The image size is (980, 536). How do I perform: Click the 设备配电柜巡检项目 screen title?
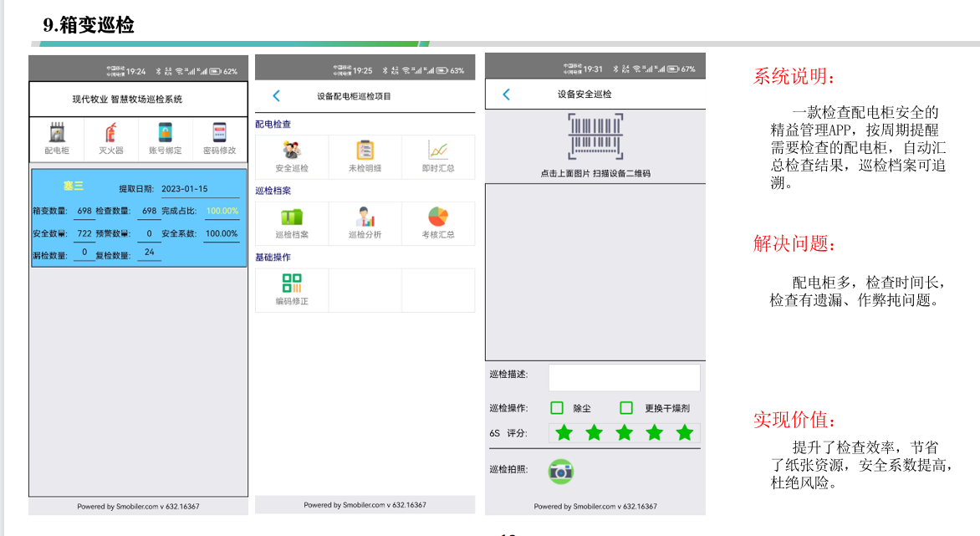point(354,96)
